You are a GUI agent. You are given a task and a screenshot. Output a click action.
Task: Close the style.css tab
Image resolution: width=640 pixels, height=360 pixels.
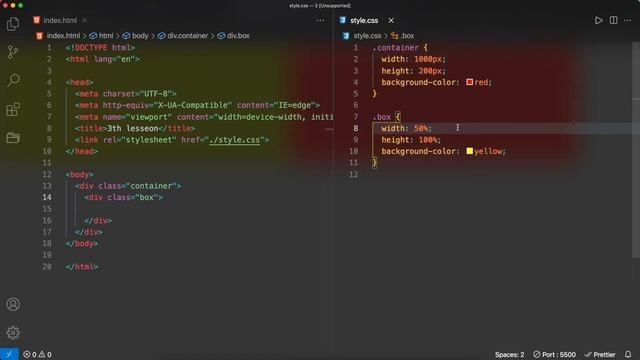pos(391,20)
